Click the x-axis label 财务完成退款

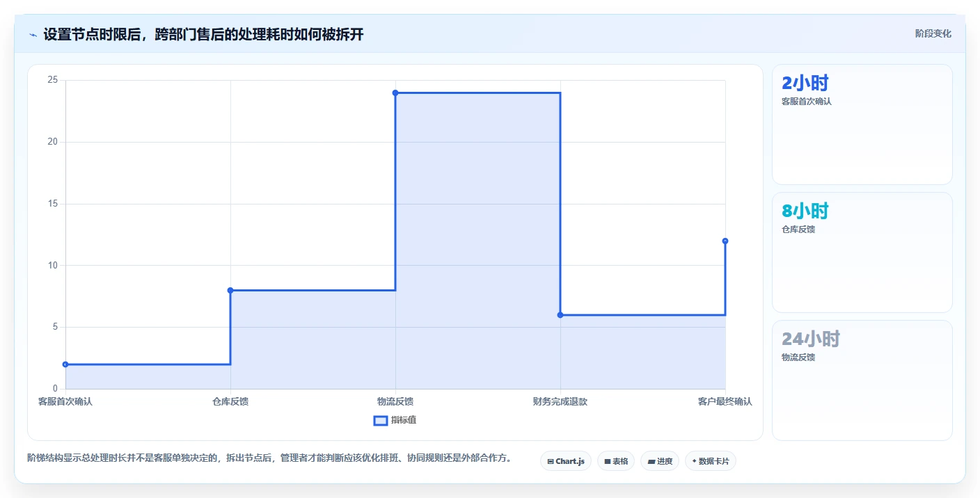(x=560, y=401)
